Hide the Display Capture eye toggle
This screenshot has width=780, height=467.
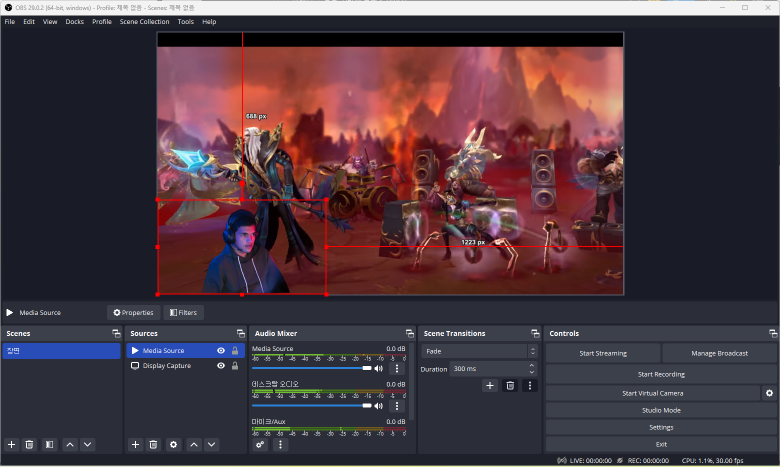[x=221, y=366]
